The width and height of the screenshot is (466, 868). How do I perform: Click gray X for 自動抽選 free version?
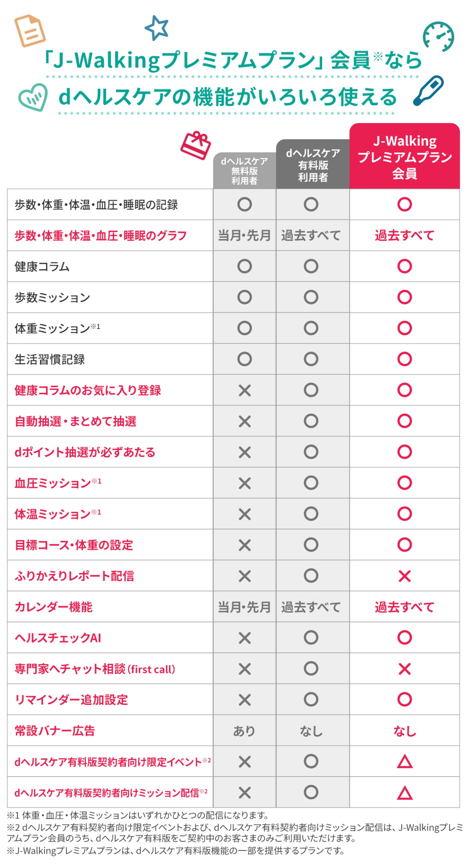pos(244,421)
